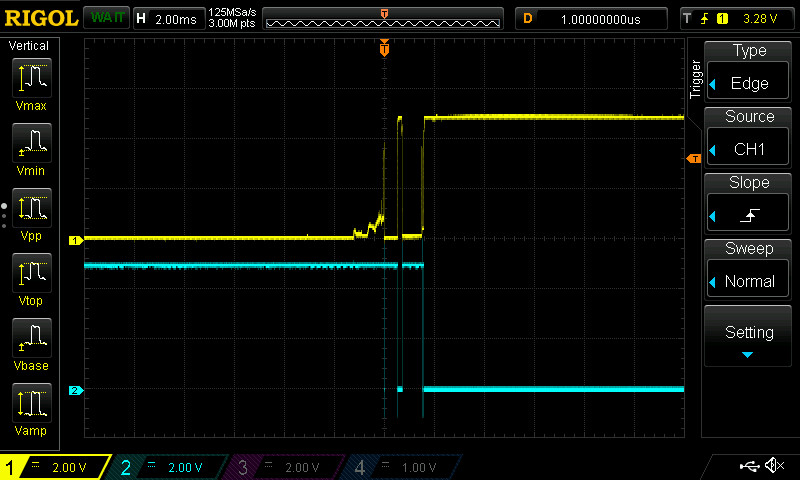Toggle the muted speaker sound icon

[774, 466]
